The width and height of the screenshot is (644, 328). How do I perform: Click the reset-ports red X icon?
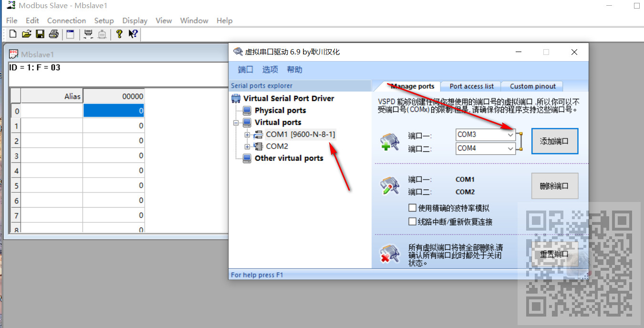click(389, 254)
